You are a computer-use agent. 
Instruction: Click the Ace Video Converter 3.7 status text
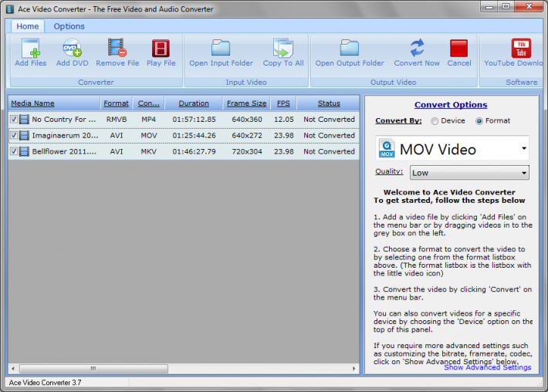tap(45, 383)
